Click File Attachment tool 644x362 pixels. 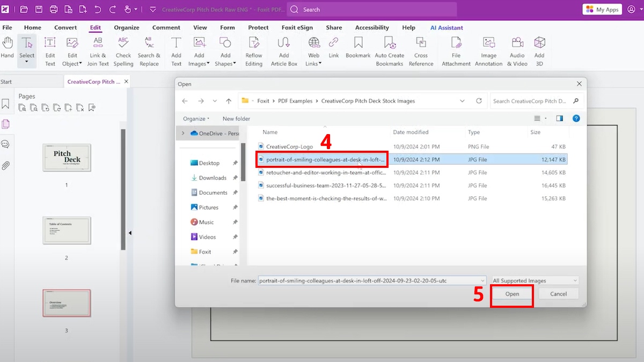[x=456, y=52]
